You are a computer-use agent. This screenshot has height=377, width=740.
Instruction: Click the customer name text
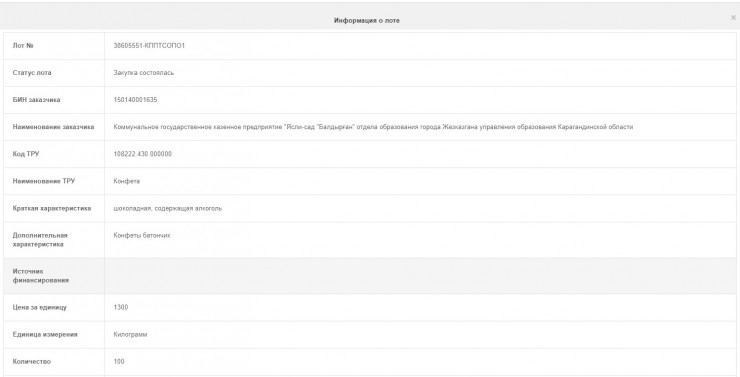click(x=373, y=127)
